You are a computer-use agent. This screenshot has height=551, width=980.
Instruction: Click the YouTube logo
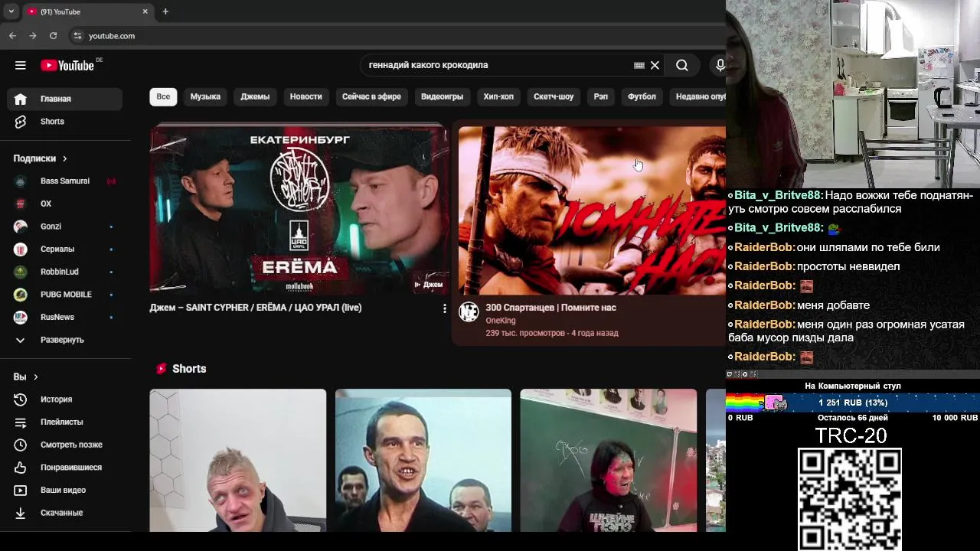(x=67, y=65)
